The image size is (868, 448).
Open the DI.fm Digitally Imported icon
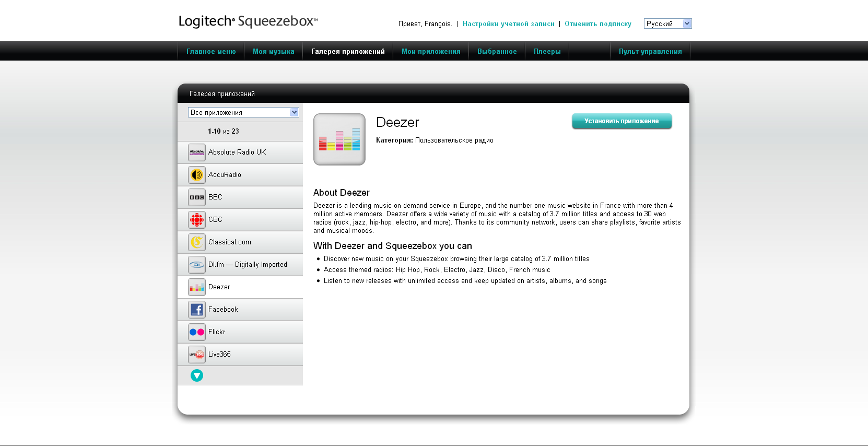pos(197,265)
